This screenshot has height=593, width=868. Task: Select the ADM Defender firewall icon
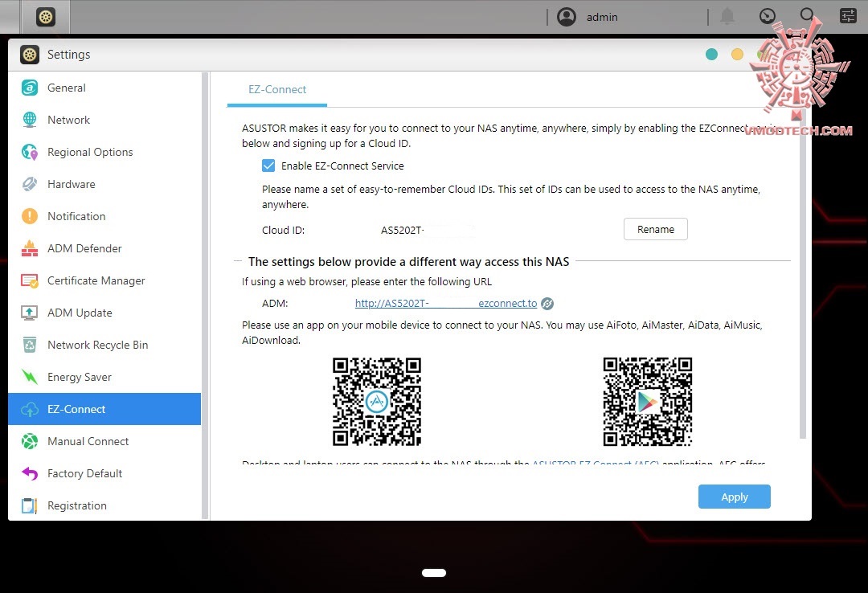click(30, 248)
